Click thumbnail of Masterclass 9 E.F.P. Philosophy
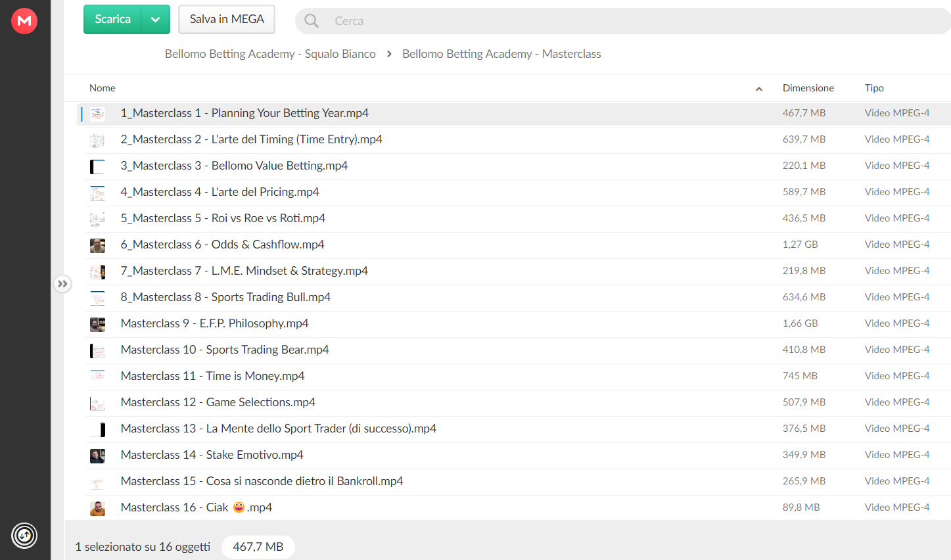The image size is (951, 560). coord(97,324)
